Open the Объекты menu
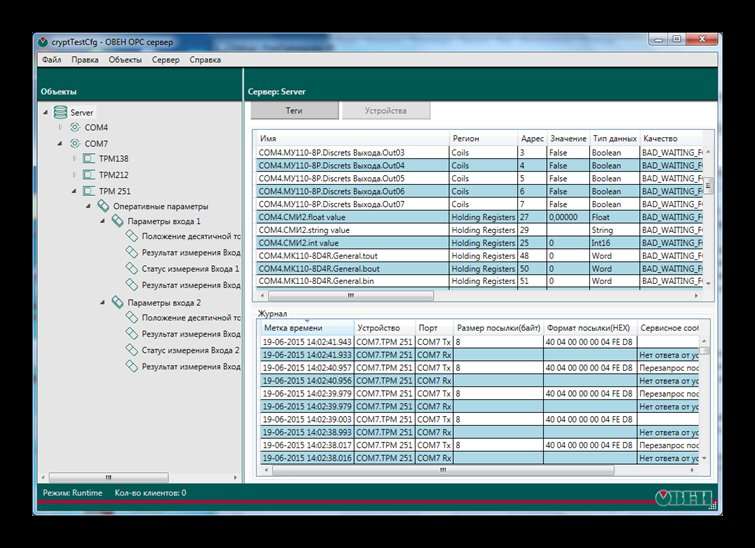The width and height of the screenshot is (755, 548). pos(125,60)
